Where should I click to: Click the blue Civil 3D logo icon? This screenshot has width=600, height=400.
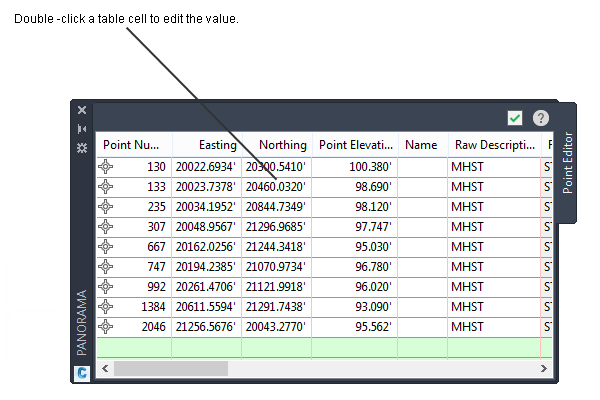click(82, 373)
